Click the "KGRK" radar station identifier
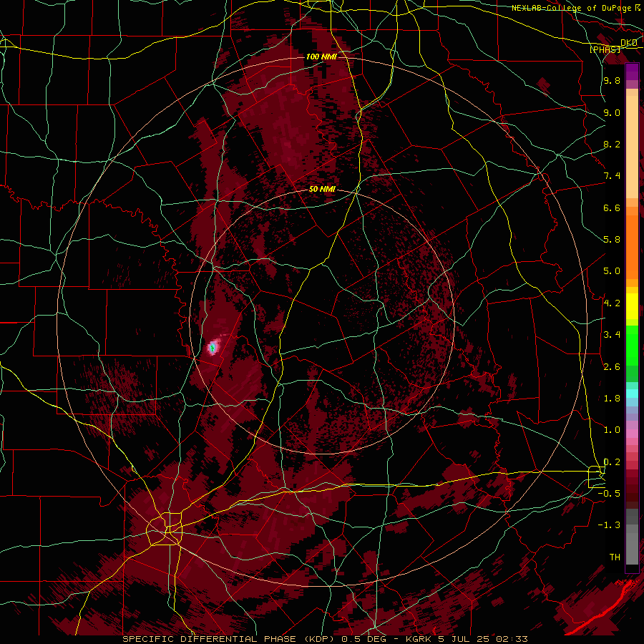 click(x=418, y=639)
